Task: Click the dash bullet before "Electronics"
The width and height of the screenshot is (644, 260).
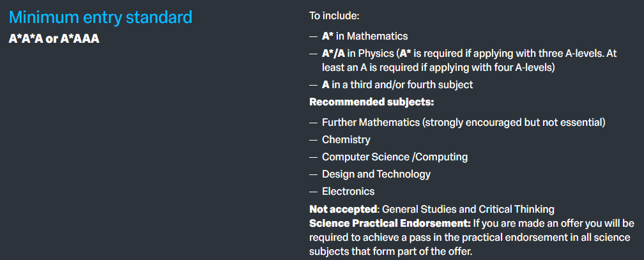Action: 313,191
